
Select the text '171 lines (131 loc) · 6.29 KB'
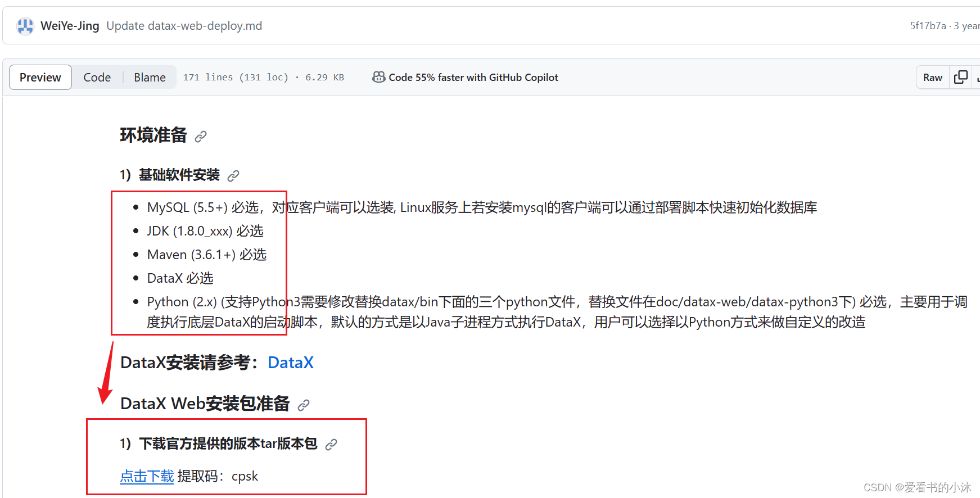tap(263, 78)
